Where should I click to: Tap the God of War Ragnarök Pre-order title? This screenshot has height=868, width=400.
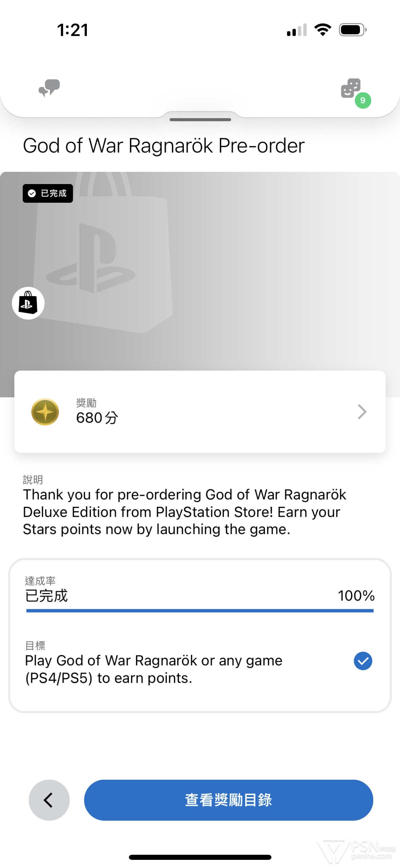(x=164, y=146)
